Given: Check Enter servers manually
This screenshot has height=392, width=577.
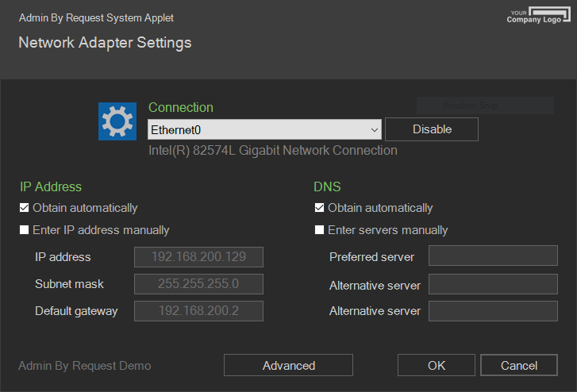Looking at the screenshot, I should pyautogui.click(x=319, y=230).
